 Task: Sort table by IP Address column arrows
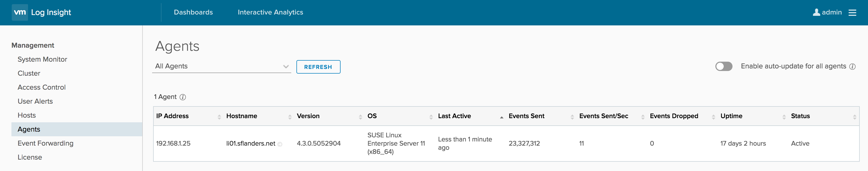pyautogui.click(x=219, y=117)
